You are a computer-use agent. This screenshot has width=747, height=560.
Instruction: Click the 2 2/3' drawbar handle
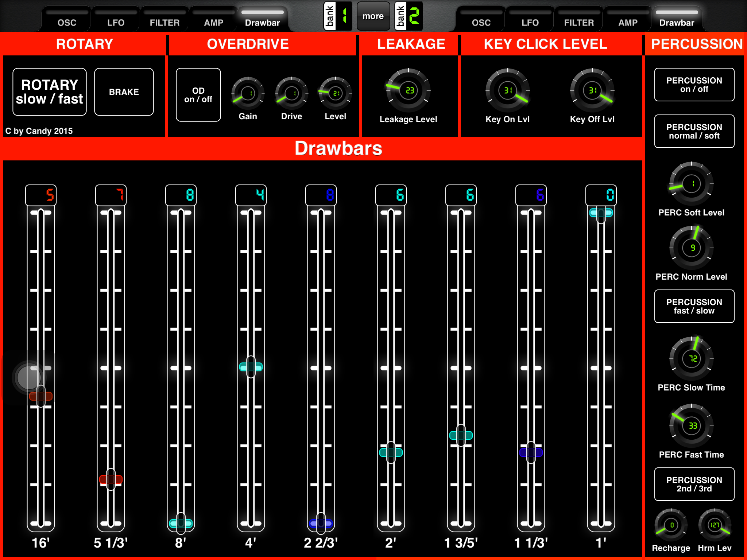321,523
